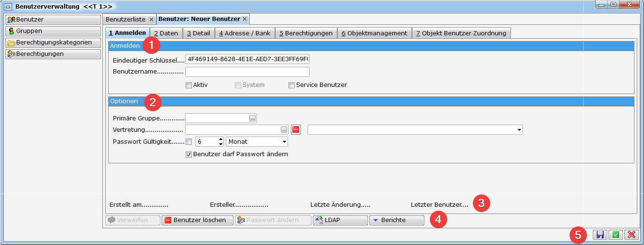The image size is (644, 245).
Task: Open Vertretung browse ellipsis button
Action: click(x=284, y=130)
